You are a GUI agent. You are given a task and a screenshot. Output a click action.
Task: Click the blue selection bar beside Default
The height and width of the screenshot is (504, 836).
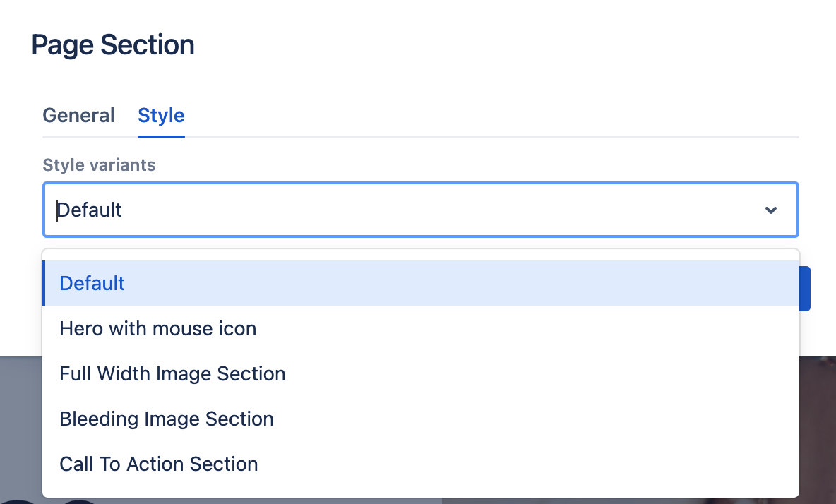(x=44, y=283)
